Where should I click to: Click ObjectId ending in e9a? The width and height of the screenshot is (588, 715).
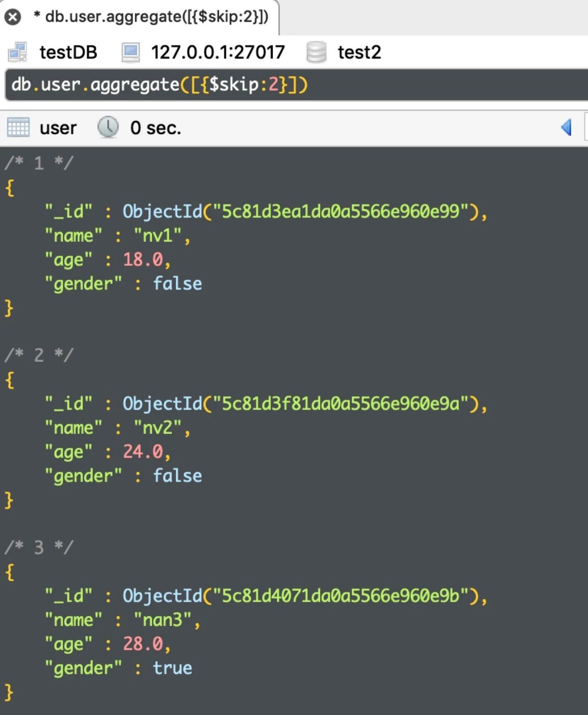coord(300,403)
